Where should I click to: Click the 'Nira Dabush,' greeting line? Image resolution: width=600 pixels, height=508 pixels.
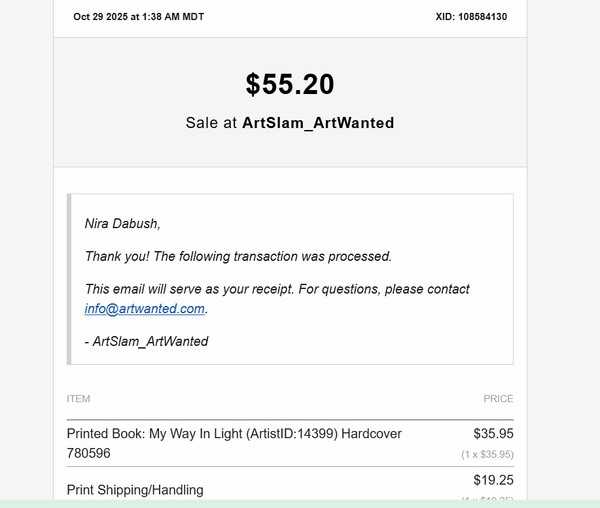click(x=122, y=223)
